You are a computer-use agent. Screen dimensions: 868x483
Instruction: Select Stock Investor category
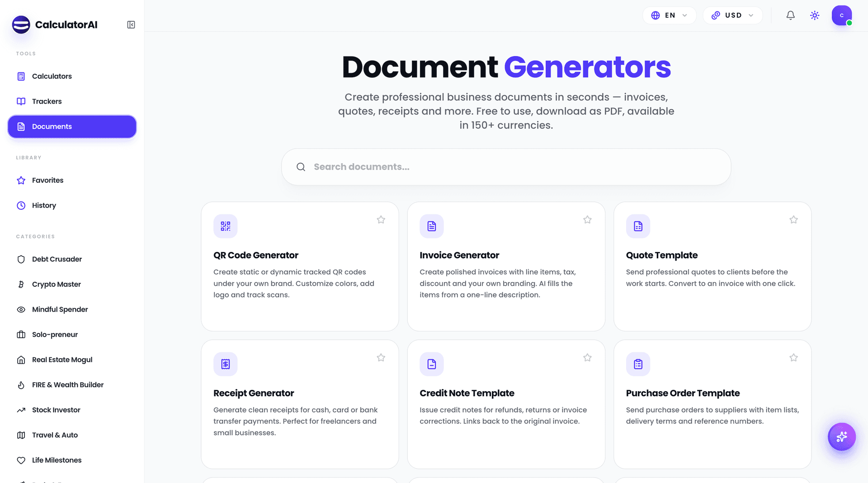tap(72, 410)
